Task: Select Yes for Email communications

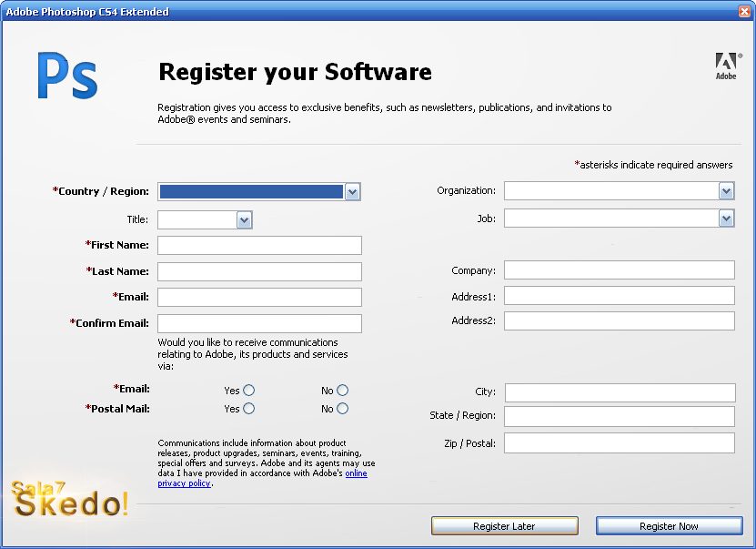Action: (248, 391)
